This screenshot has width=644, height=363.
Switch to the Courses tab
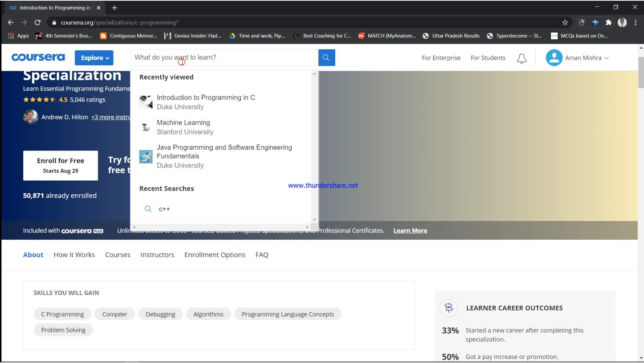coord(118,255)
